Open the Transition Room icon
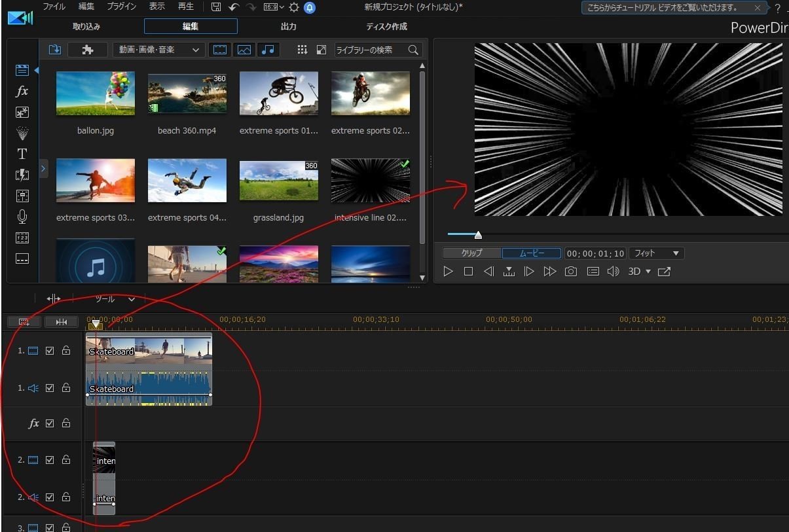The width and height of the screenshot is (789, 532). [x=22, y=175]
